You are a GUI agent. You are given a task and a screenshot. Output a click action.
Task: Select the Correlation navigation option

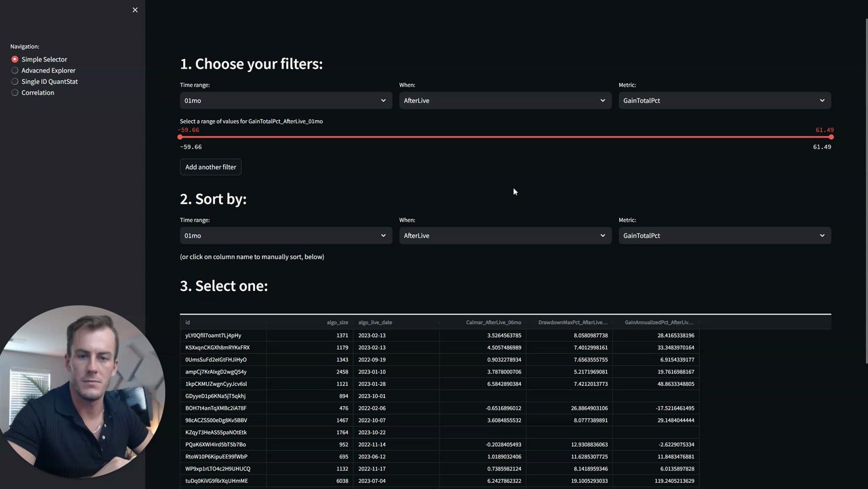pos(15,93)
